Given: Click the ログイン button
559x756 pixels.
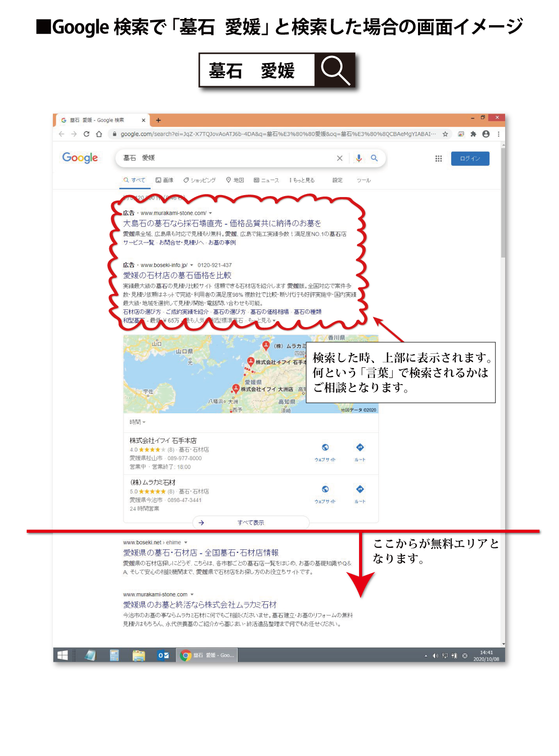Looking at the screenshot, I should (x=470, y=159).
